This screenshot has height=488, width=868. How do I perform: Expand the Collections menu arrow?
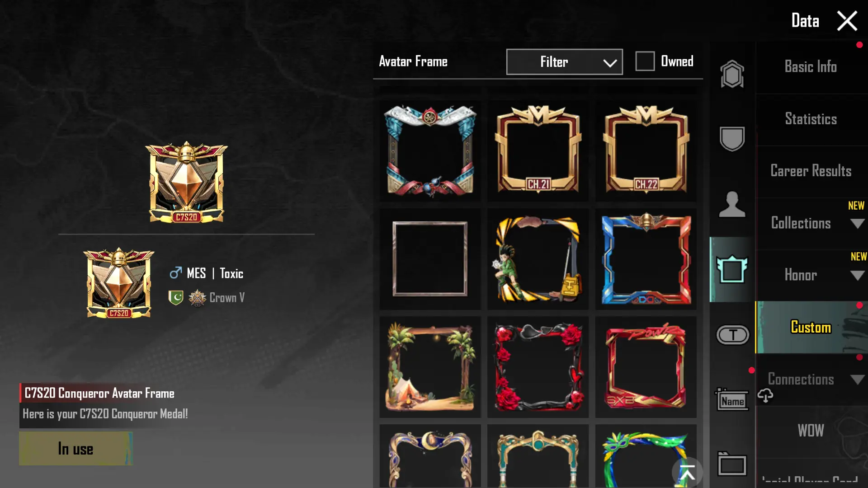click(857, 224)
